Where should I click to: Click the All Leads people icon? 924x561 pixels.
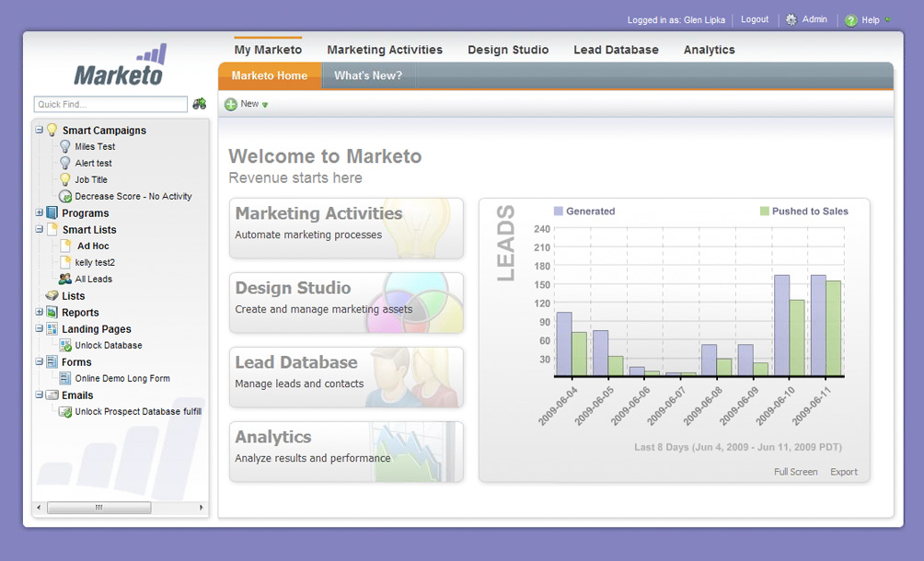point(64,279)
